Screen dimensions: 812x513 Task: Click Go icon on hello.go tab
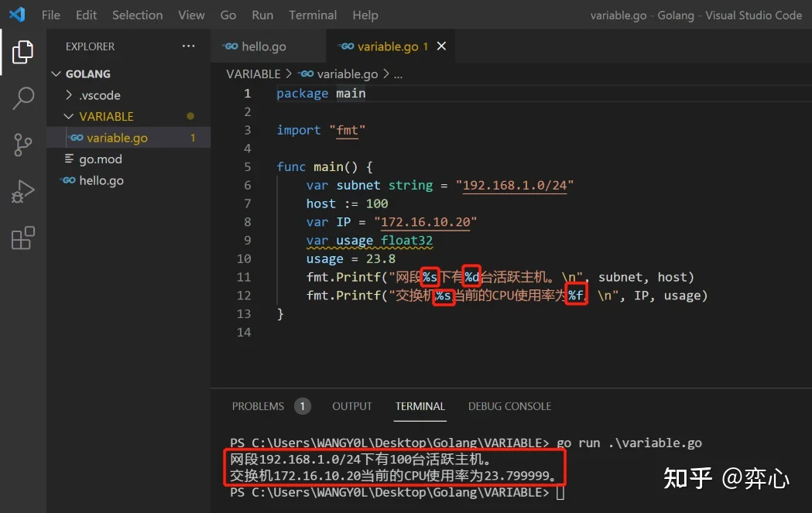(231, 46)
